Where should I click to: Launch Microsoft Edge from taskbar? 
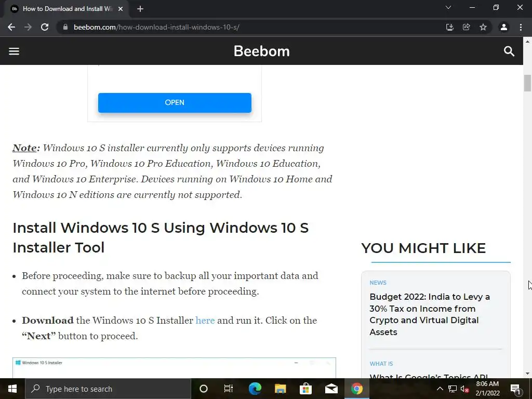(255, 389)
